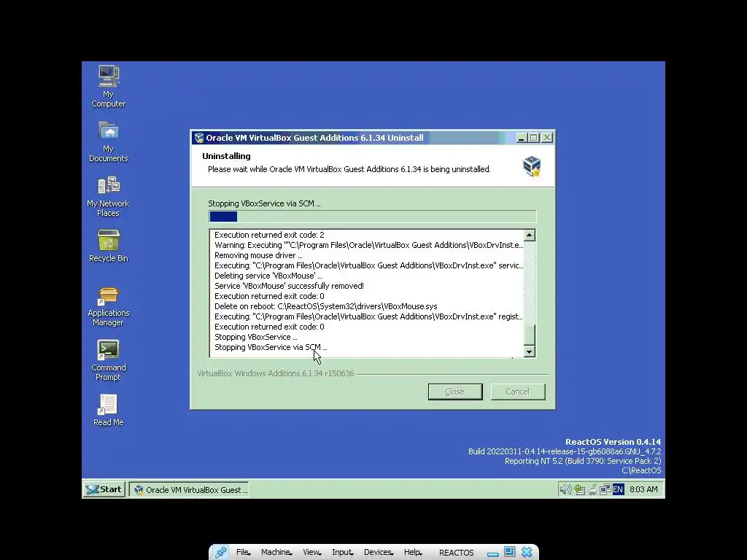Select last log line "Stopping VBoxService via SCM ..."
The width and height of the screenshot is (747, 560).
click(x=271, y=348)
